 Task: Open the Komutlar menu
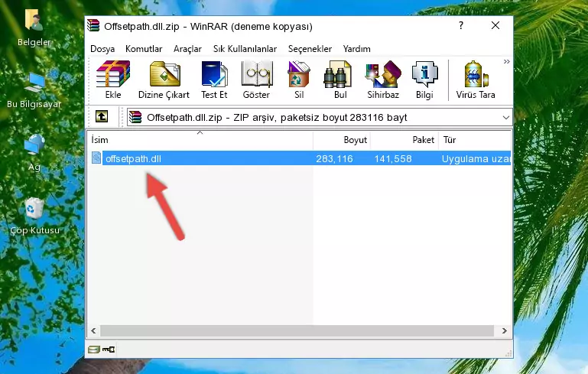(144, 49)
